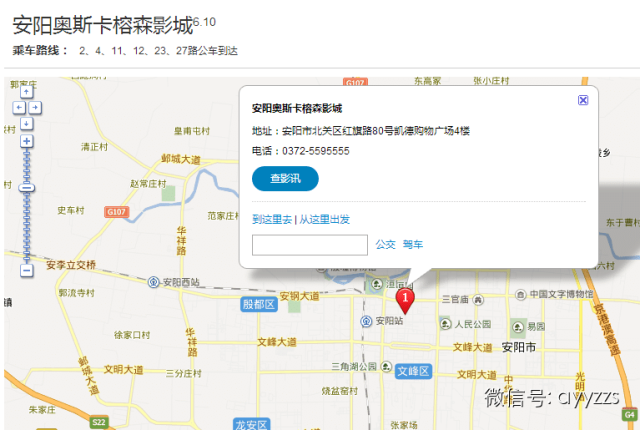Click the zoom level slider handle
The height and width of the screenshot is (430, 640).
point(27,188)
